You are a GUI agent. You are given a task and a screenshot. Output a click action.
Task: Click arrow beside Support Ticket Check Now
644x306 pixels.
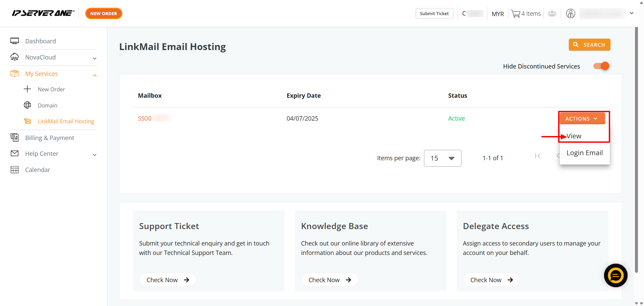tap(186, 280)
